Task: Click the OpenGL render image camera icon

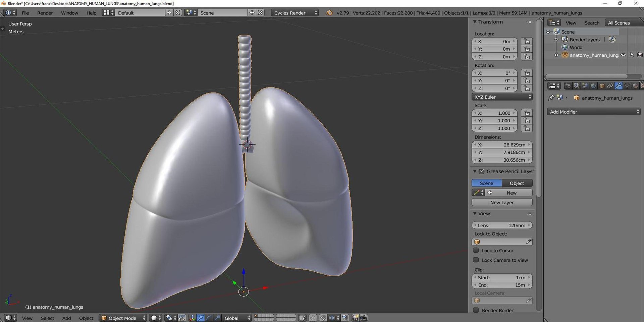Action: pos(355,318)
